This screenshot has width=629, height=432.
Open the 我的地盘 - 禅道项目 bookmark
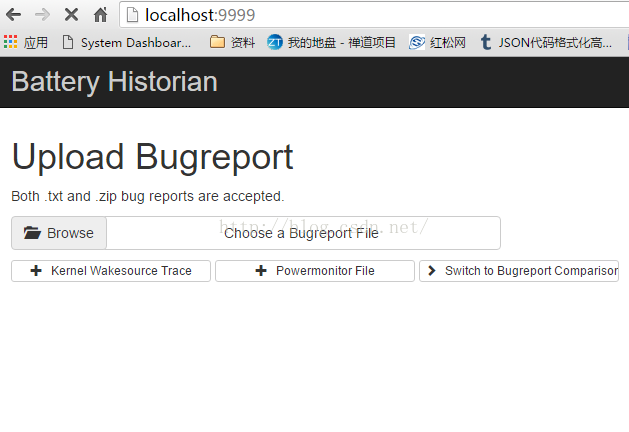click(x=331, y=42)
